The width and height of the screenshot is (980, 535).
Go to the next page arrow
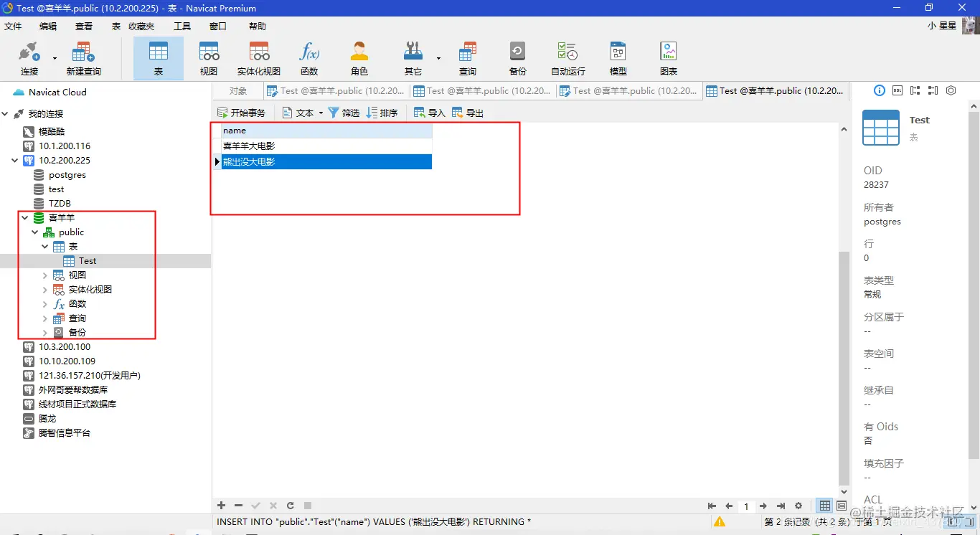point(763,506)
